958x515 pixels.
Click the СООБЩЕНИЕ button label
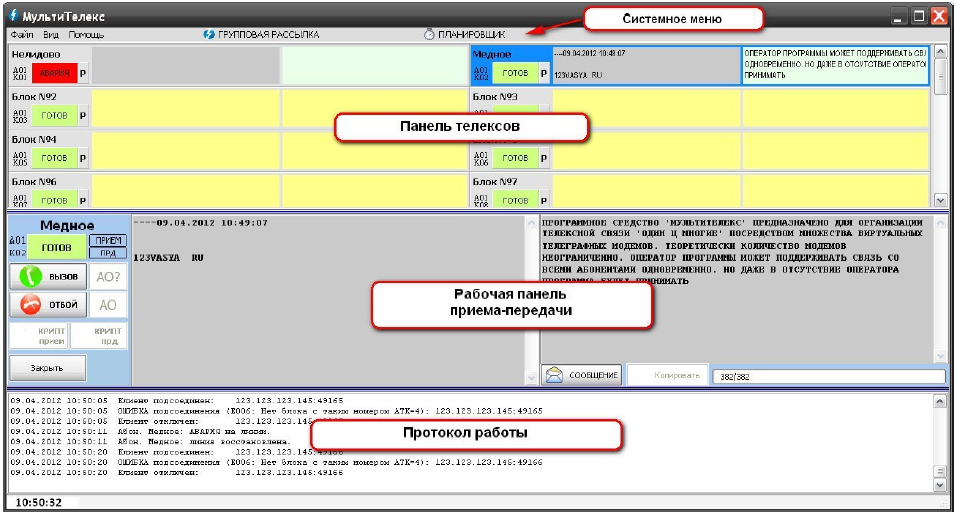[593, 375]
